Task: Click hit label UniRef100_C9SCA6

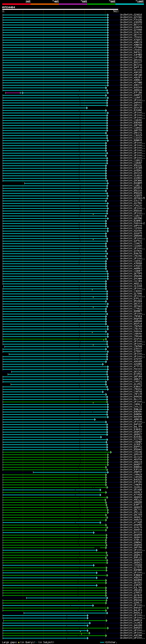Action: tap(131, 452)
